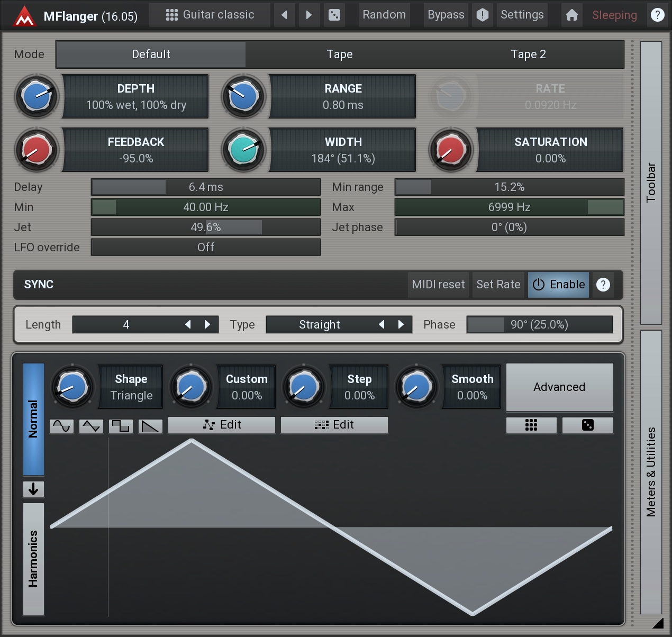672x637 pixels.
Task: Click the Delay 6.4 ms slider
Action: pyautogui.click(x=206, y=187)
